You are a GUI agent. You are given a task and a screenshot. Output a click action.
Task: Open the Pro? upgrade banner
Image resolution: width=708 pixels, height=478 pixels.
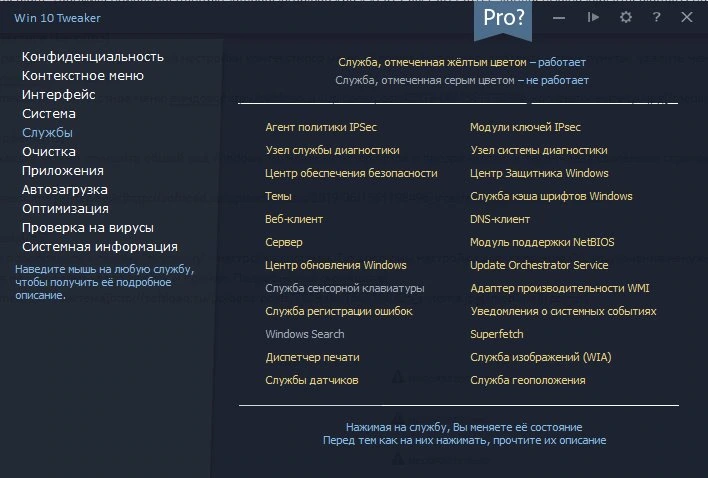point(503,20)
